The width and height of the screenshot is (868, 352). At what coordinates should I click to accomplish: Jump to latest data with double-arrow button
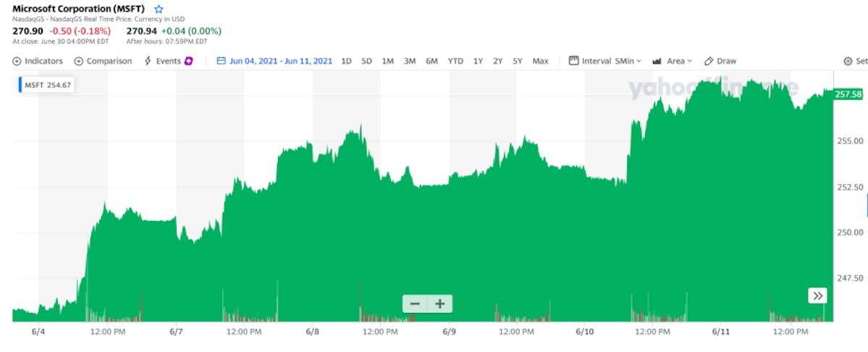817,296
